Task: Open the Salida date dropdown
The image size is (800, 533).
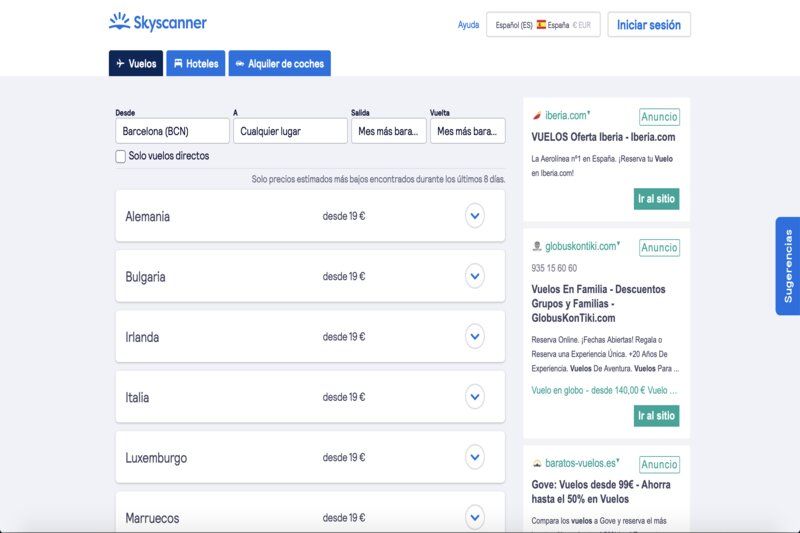Action: coord(389,131)
